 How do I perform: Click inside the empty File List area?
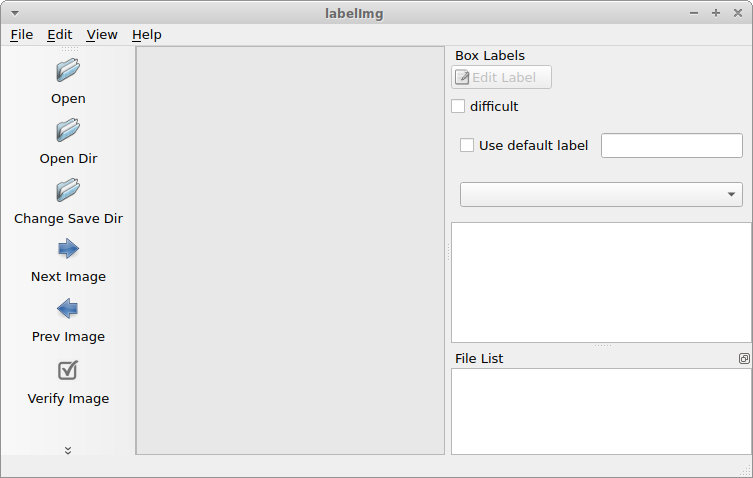click(601, 411)
